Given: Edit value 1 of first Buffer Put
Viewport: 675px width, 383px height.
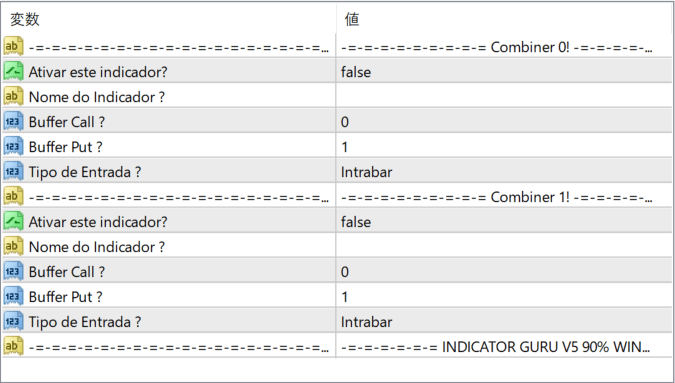Looking at the screenshot, I should click(x=504, y=147).
